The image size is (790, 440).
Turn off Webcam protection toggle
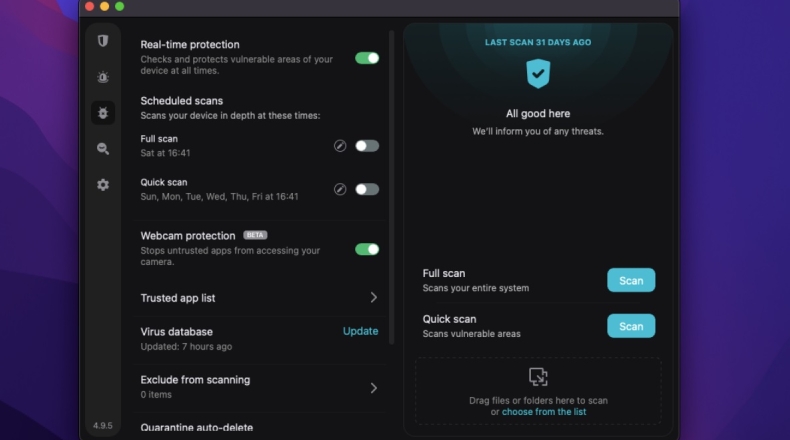pyautogui.click(x=367, y=249)
